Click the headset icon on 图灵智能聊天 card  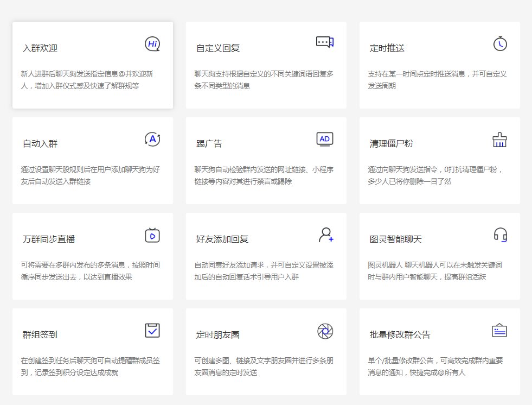(499, 235)
